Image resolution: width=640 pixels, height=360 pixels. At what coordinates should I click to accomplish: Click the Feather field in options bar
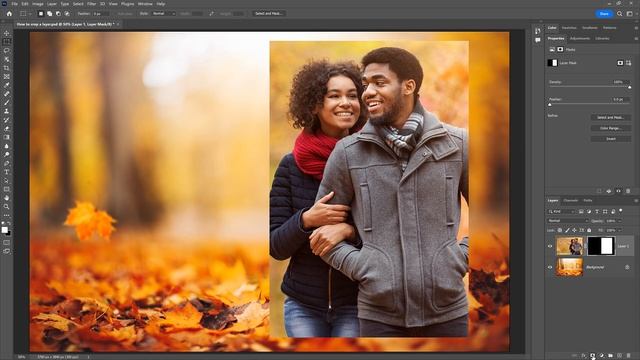coord(100,13)
